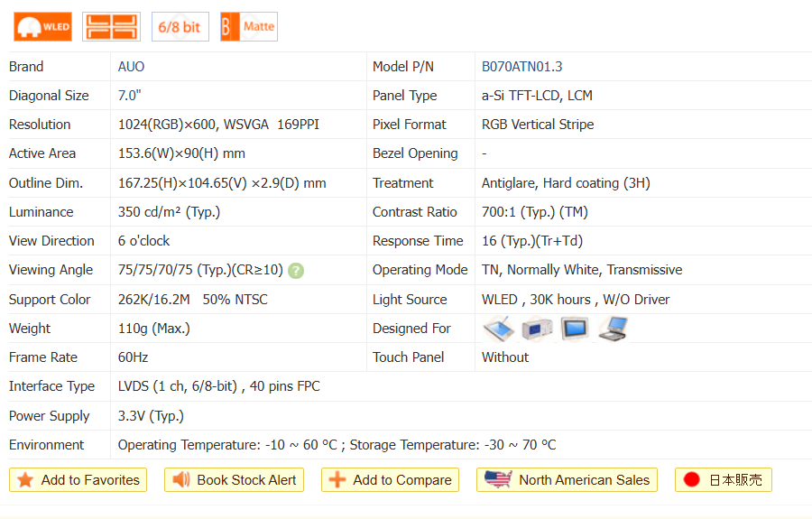812x519 pixels.
Task: Click the green help icon beside Viewing Angle
Action: [296, 271]
